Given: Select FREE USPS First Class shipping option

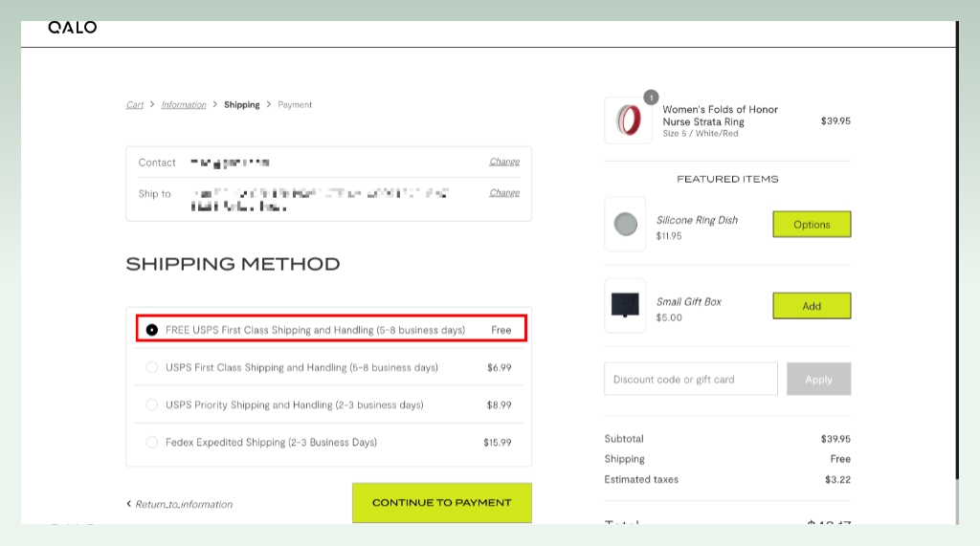Looking at the screenshot, I should pos(331,329).
